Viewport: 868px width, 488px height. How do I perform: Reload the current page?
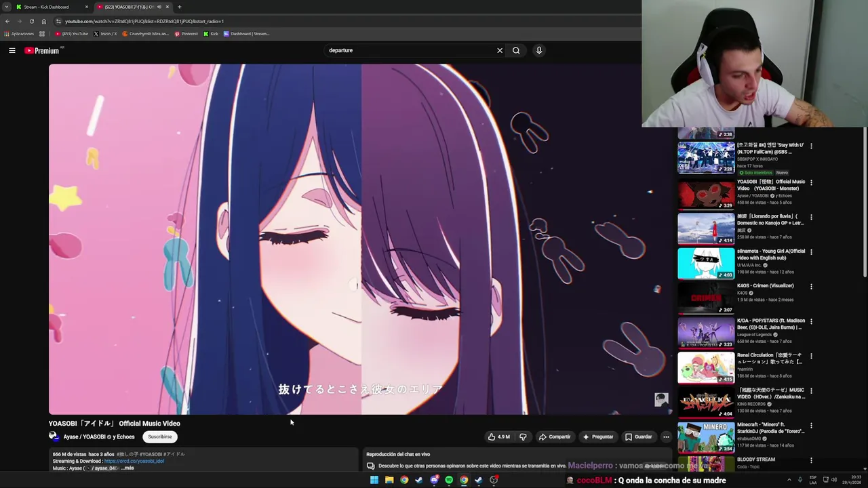coord(31,21)
